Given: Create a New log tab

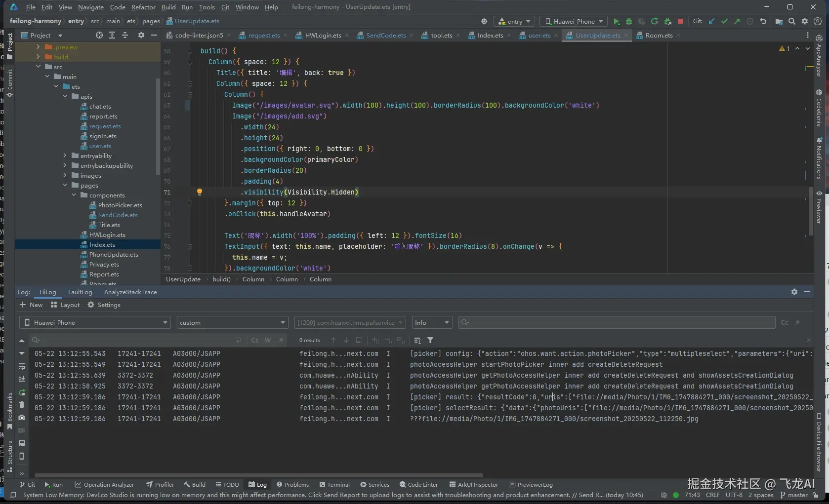Looking at the screenshot, I should click(31, 305).
